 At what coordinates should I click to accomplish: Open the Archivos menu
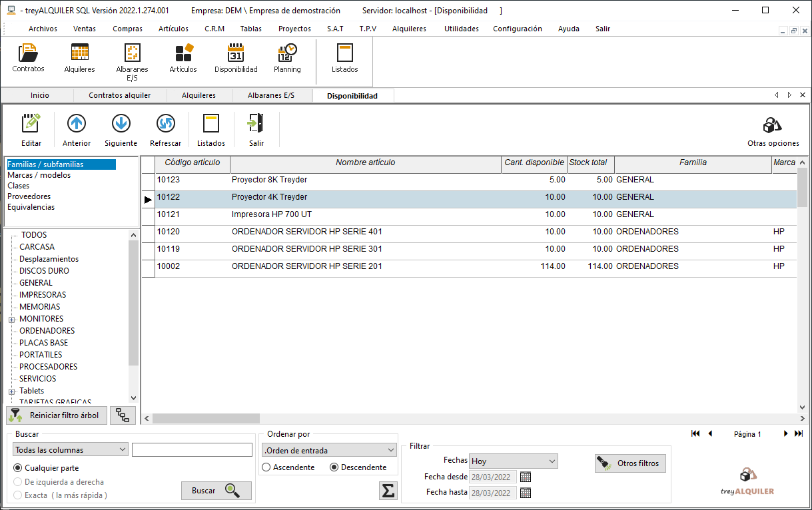(43, 29)
